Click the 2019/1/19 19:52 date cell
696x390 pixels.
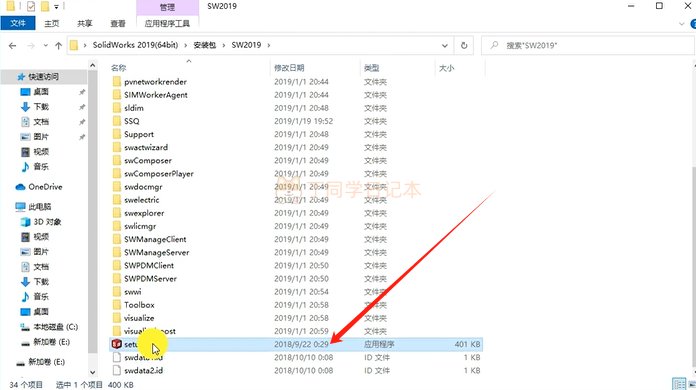coord(303,121)
